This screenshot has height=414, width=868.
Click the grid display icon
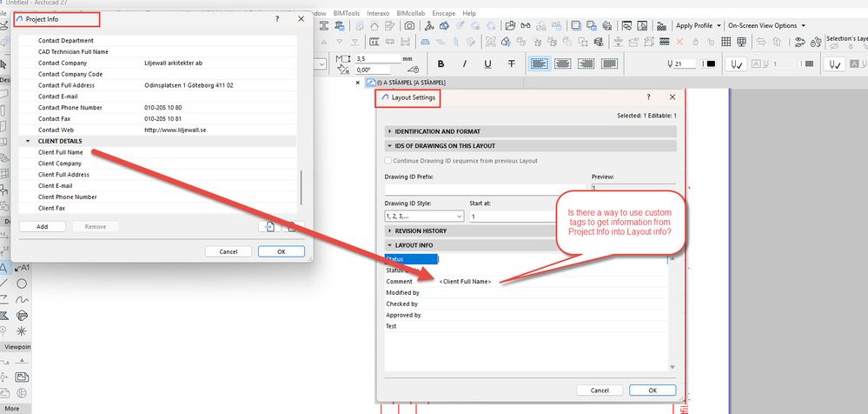pos(726,42)
